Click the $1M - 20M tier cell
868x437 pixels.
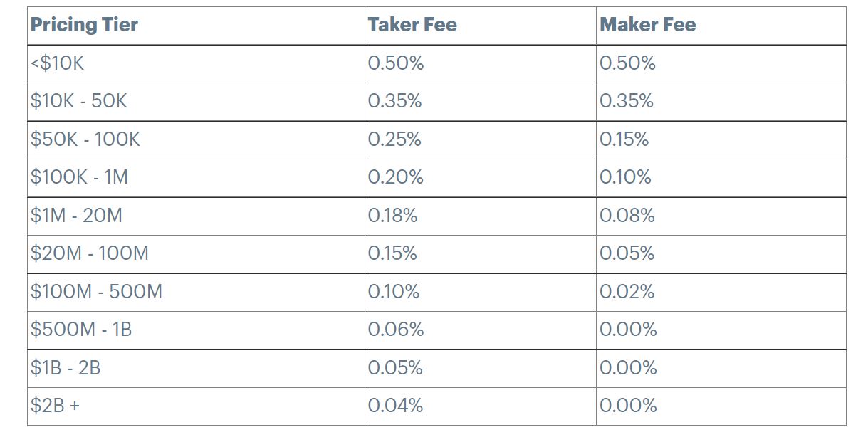[197, 216]
